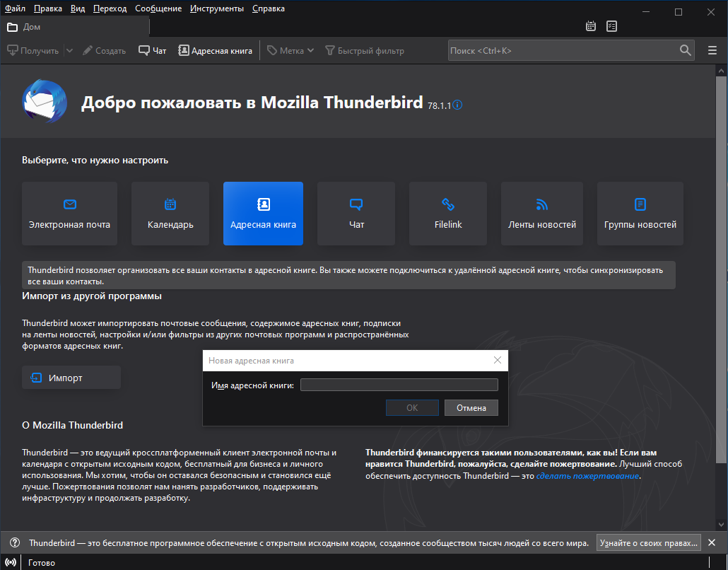Image resolution: width=728 pixels, height=570 pixels.
Task: Click the page scrollbar up arrow
Action: pos(721,71)
